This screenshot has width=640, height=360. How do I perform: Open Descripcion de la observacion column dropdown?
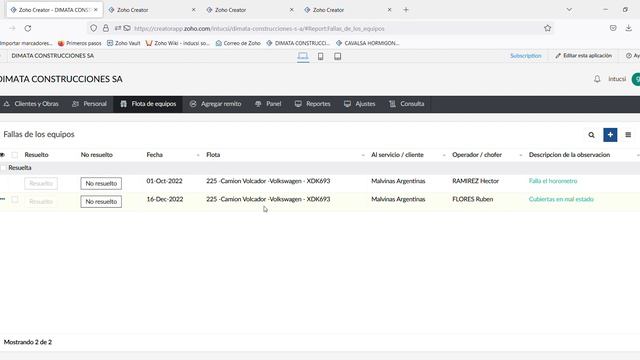[638, 155]
